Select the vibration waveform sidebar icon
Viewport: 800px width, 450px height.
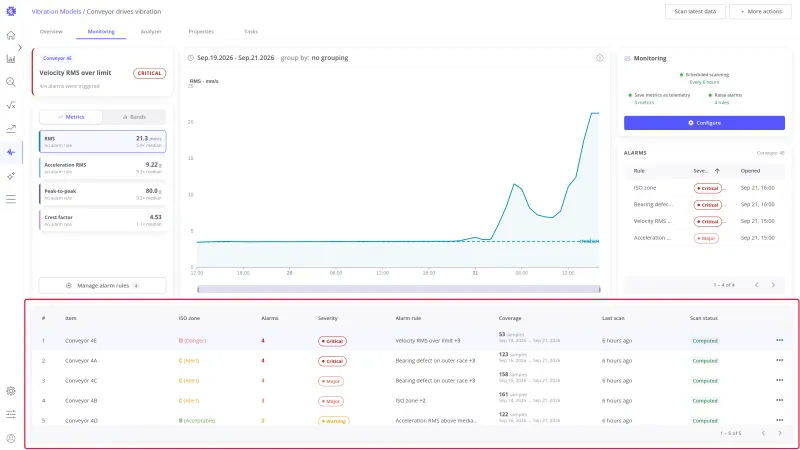tap(11, 152)
